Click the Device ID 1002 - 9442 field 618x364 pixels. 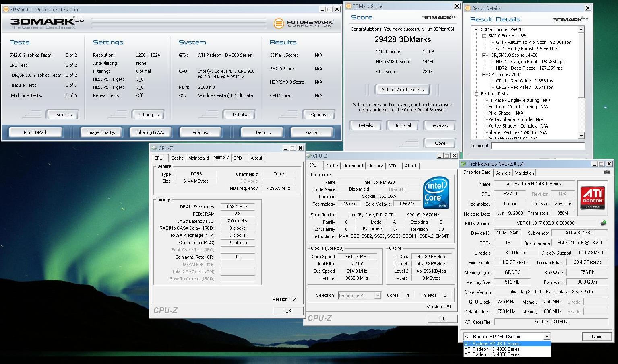(508, 233)
